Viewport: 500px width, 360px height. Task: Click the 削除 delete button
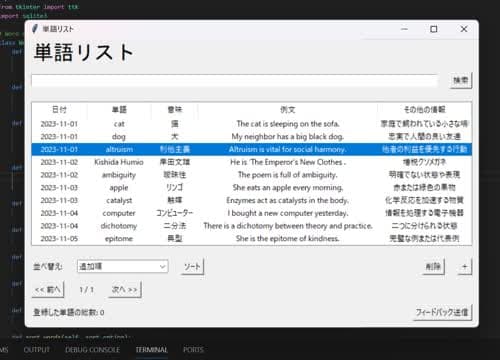(433, 266)
